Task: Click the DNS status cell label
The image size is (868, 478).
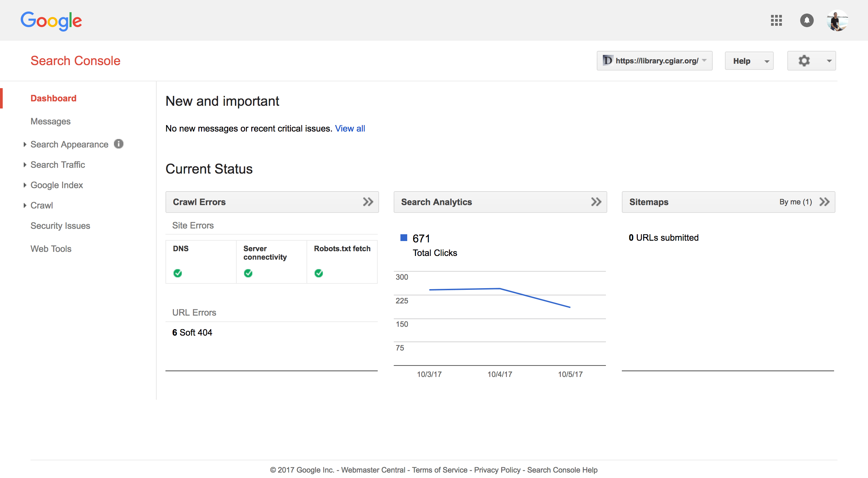Action: 181,248
